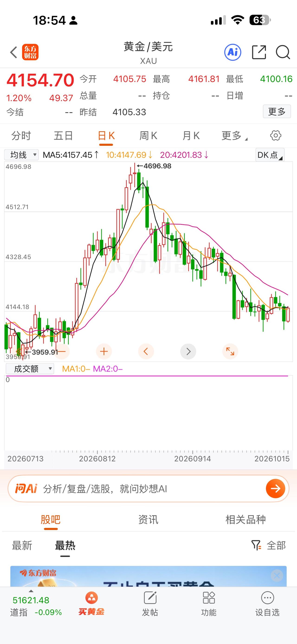Tap the 4696.98 high price marker

[154, 166]
